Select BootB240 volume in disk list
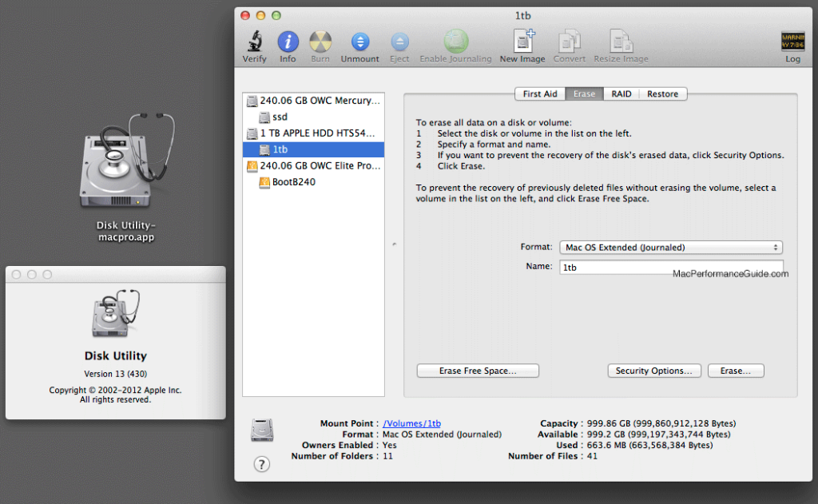The width and height of the screenshot is (818, 504). tap(293, 181)
